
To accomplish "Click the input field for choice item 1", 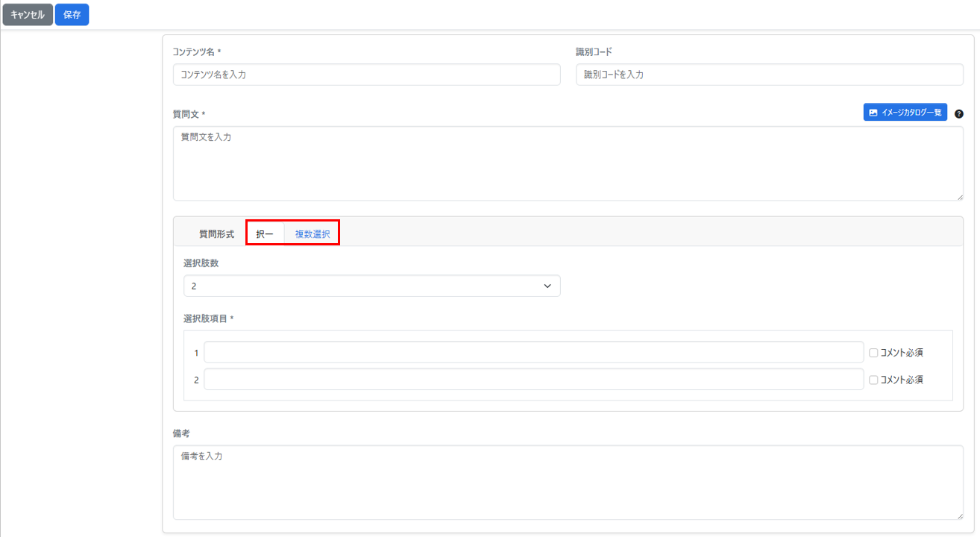I will tap(533, 353).
